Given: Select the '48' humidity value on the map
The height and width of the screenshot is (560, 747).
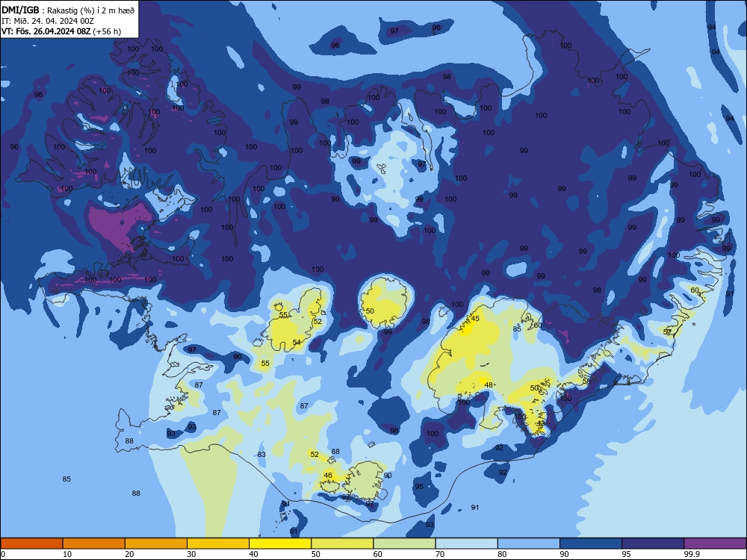Looking at the screenshot, I should click(x=489, y=385).
